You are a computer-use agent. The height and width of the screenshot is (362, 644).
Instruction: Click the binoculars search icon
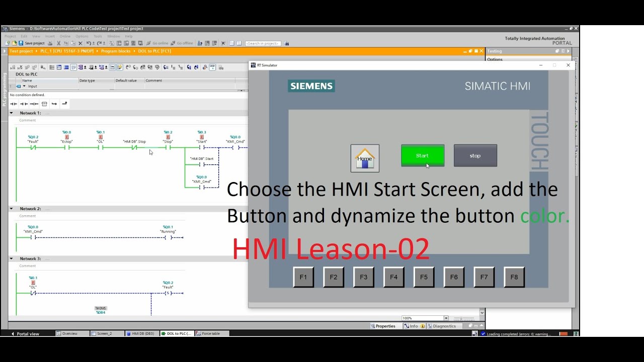(287, 43)
